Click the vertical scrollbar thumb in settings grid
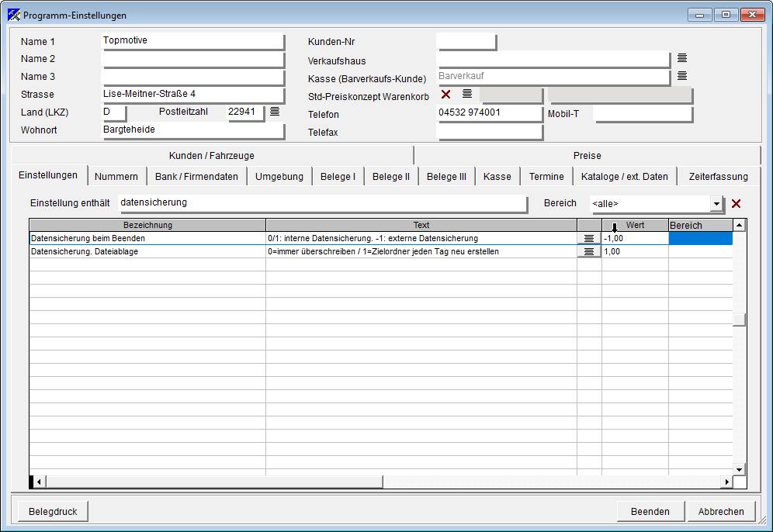Image resolution: width=773 pixels, height=532 pixels. 739,320
